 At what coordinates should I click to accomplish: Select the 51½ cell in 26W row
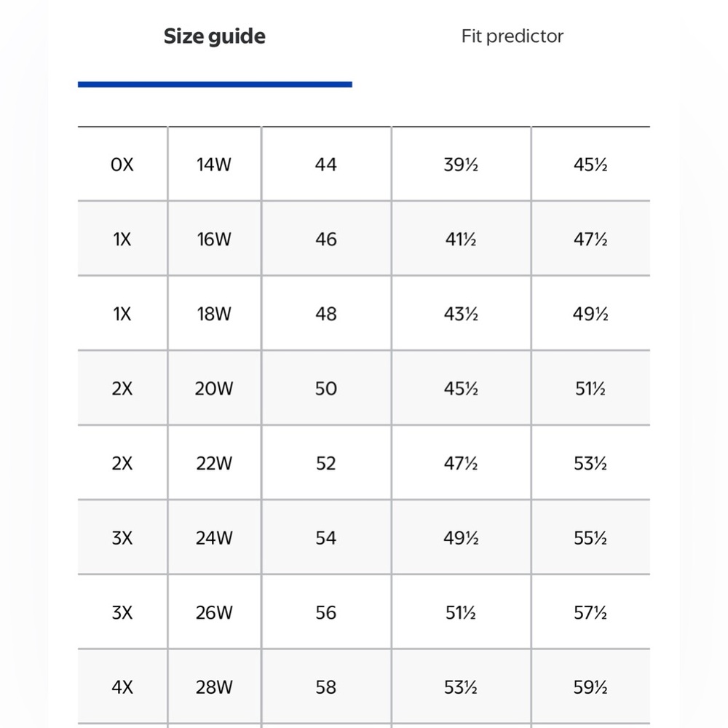coord(461,613)
